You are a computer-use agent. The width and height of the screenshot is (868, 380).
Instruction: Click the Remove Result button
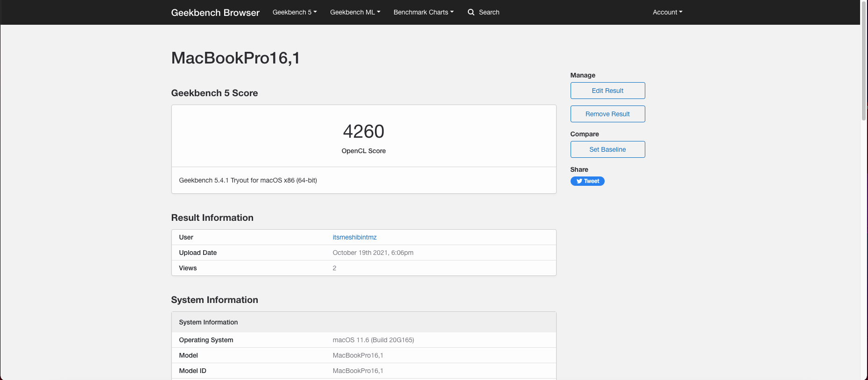(x=607, y=114)
